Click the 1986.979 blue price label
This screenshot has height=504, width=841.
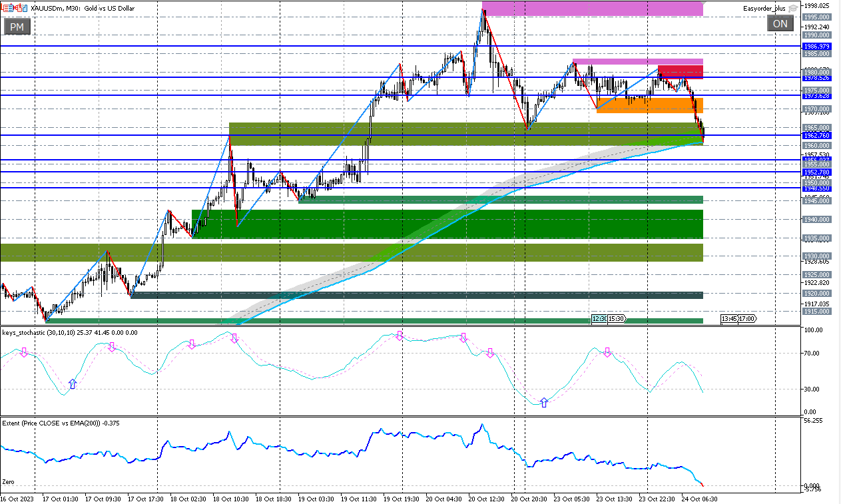coord(816,47)
